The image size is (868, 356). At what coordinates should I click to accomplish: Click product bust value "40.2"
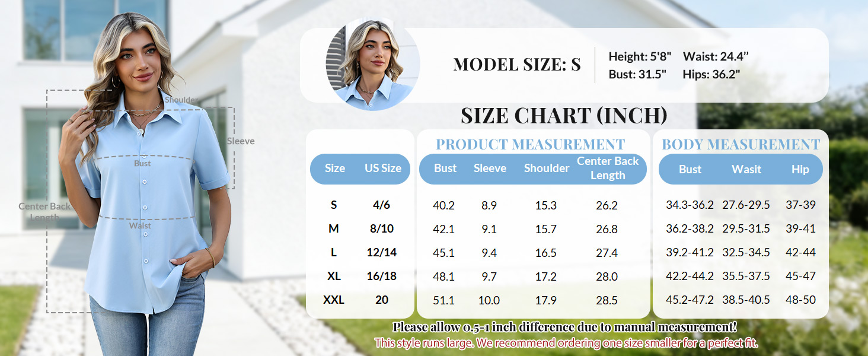coord(443,205)
